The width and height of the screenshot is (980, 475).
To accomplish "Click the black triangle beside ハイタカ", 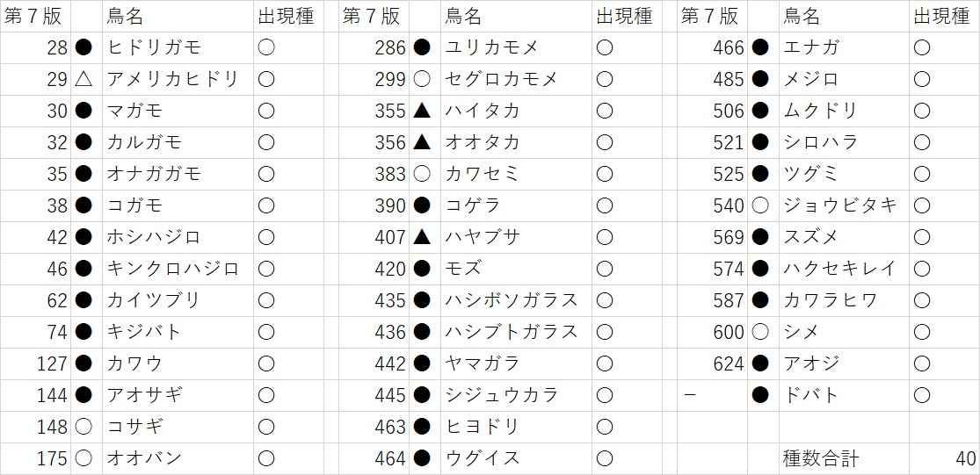I will coord(422,111).
